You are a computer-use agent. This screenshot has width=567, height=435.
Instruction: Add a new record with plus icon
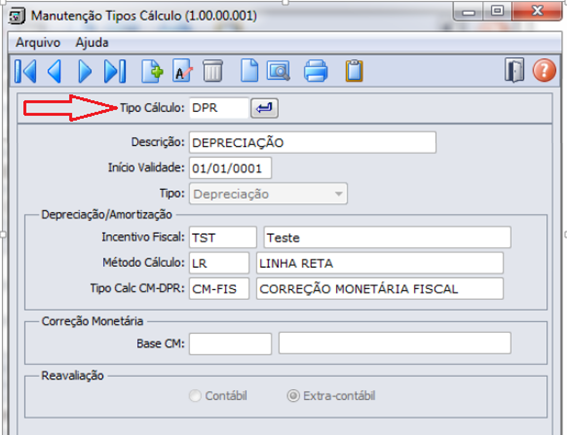[152, 71]
